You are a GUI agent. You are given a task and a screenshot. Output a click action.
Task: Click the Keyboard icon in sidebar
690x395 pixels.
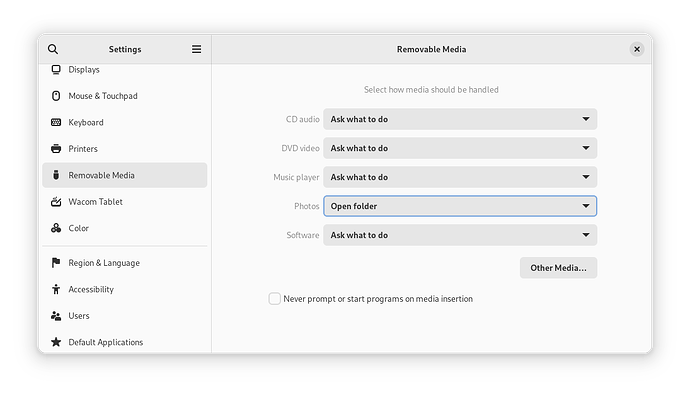tap(56, 122)
